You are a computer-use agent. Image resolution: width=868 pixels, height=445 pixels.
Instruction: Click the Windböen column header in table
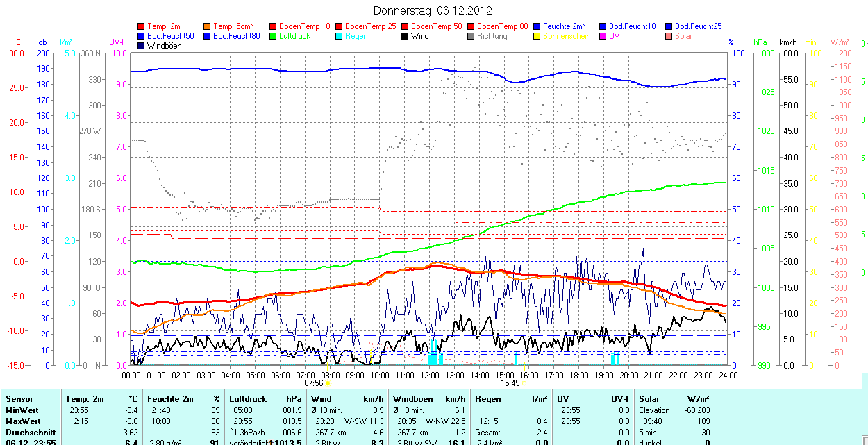[x=413, y=399]
